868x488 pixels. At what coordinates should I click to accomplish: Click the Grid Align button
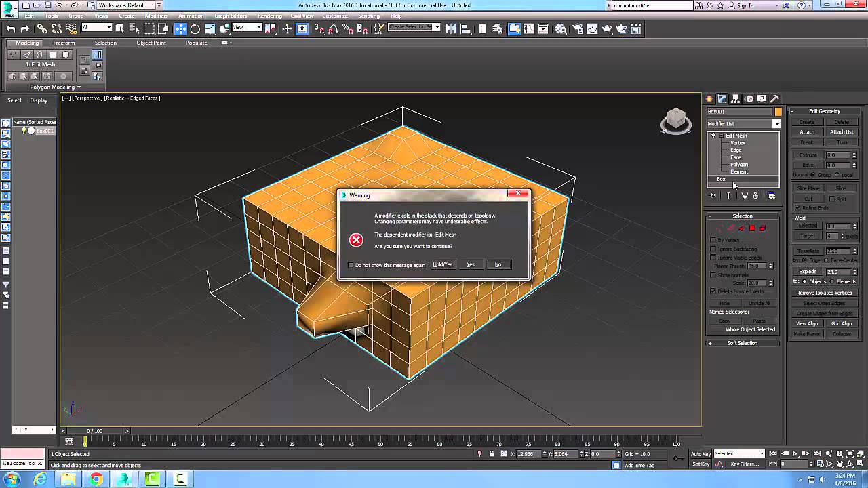click(842, 324)
